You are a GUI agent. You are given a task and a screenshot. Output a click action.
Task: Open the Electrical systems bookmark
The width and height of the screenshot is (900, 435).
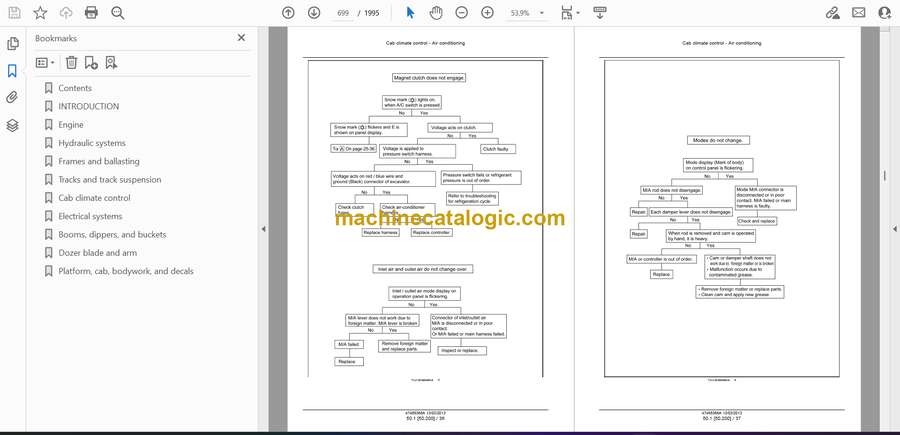[90, 216]
